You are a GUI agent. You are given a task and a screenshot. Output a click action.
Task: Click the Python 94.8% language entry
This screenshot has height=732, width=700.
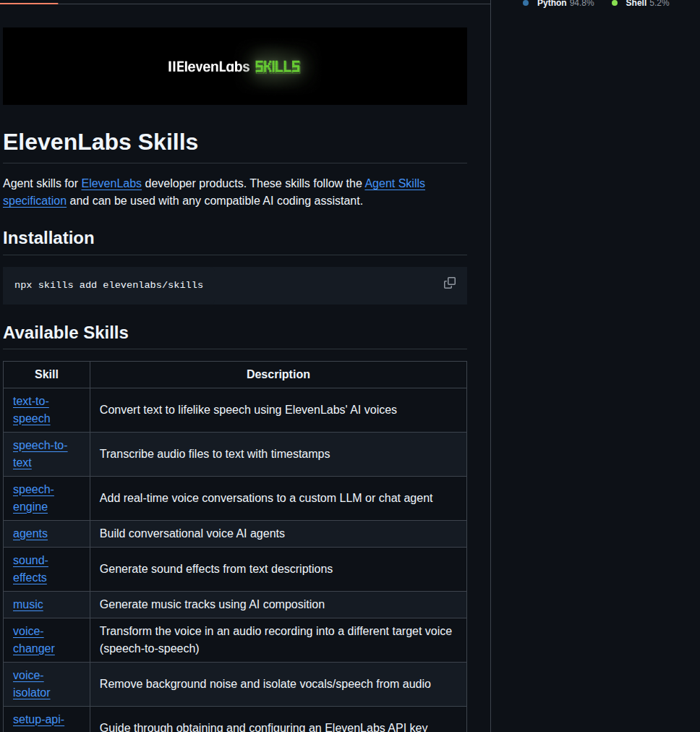coord(558,4)
